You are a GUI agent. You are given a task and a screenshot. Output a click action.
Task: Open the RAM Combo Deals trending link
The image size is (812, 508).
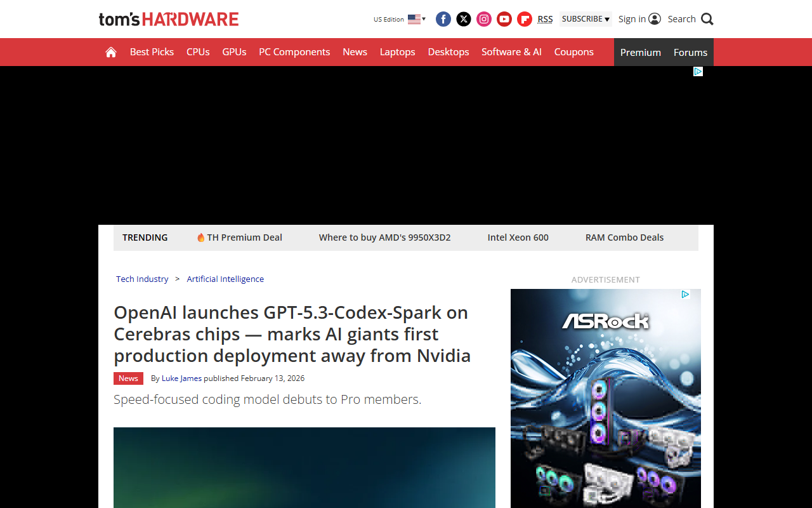pyautogui.click(x=624, y=237)
